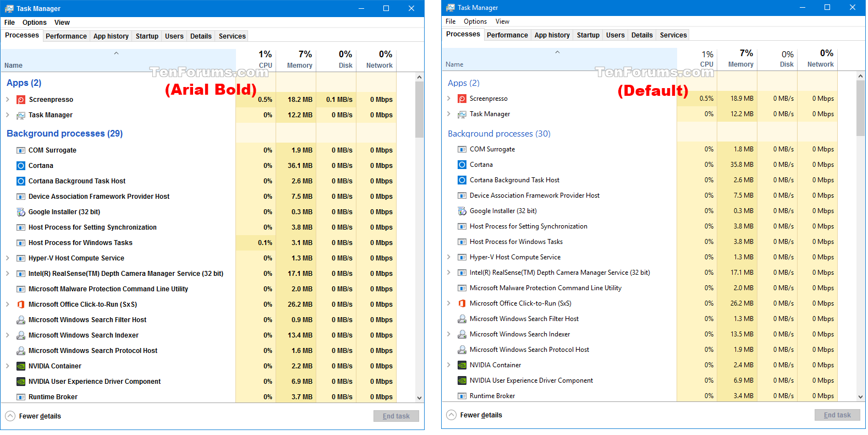The height and width of the screenshot is (435, 868).
Task: Click Task Manager app row icon, left window
Action: click(21, 115)
